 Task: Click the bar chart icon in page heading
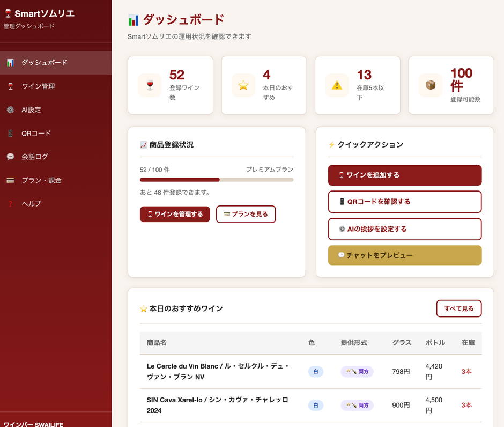tap(133, 20)
